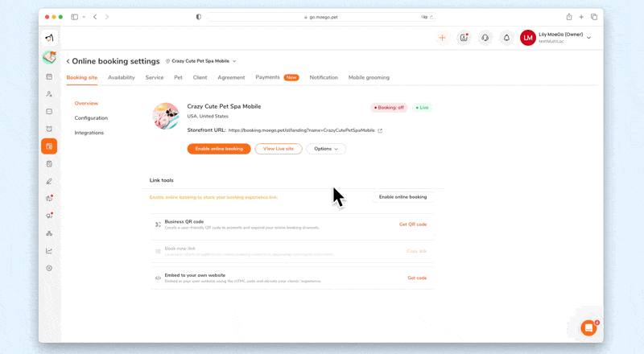Switch to the Payments tab
The height and width of the screenshot is (354, 644).
point(267,77)
